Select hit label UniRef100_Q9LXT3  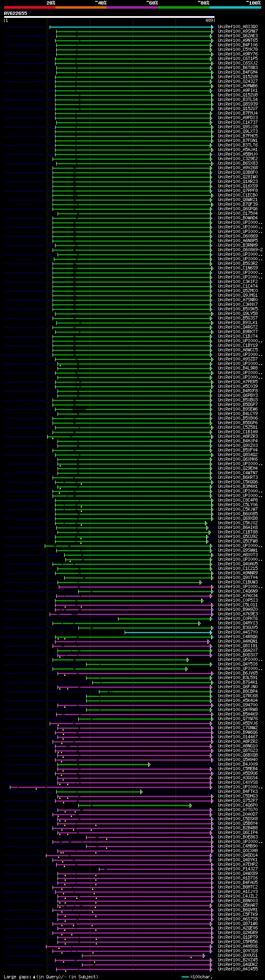[x=238, y=132]
